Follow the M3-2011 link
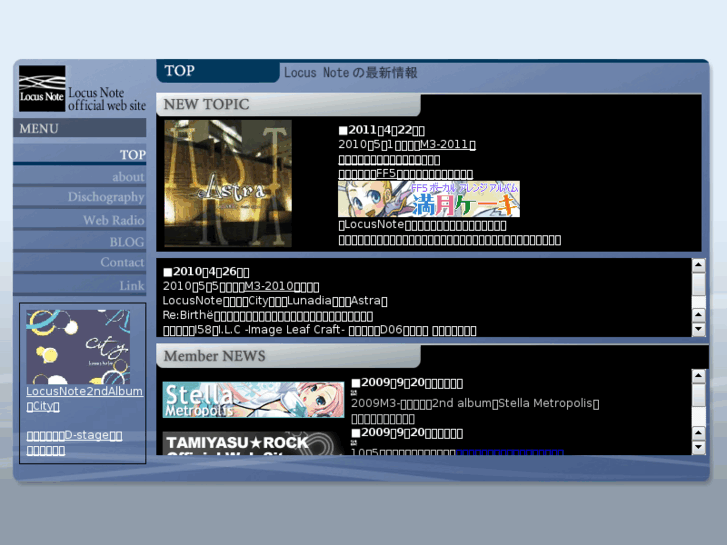Image resolution: width=727 pixels, height=545 pixels. (x=447, y=144)
